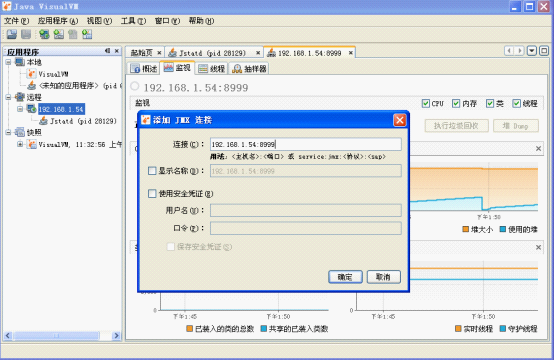This screenshot has height=360, width=554.
Task: Toggle the CPU checkbox in monitor panel
Action: [426, 104]
